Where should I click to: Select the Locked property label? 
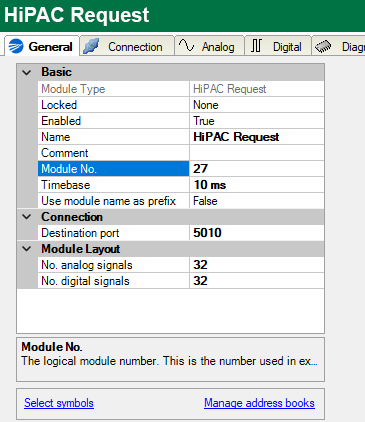(x=113, y=105)
